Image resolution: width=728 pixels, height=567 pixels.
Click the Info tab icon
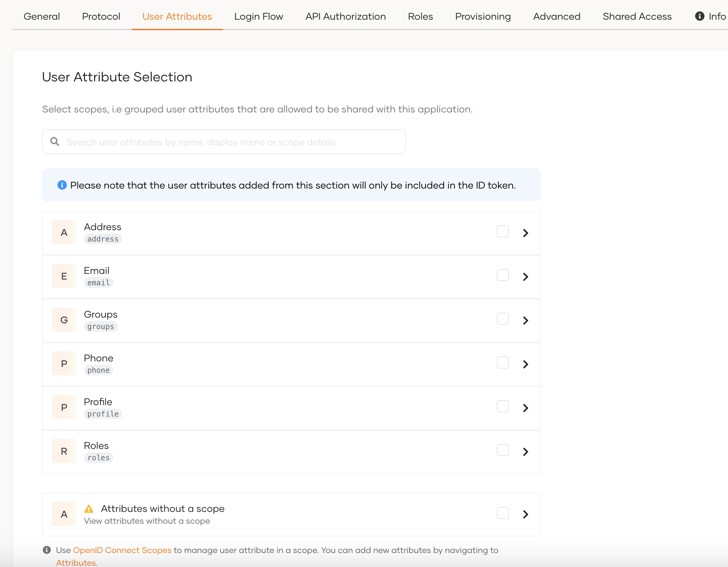(x=700, y=16)
